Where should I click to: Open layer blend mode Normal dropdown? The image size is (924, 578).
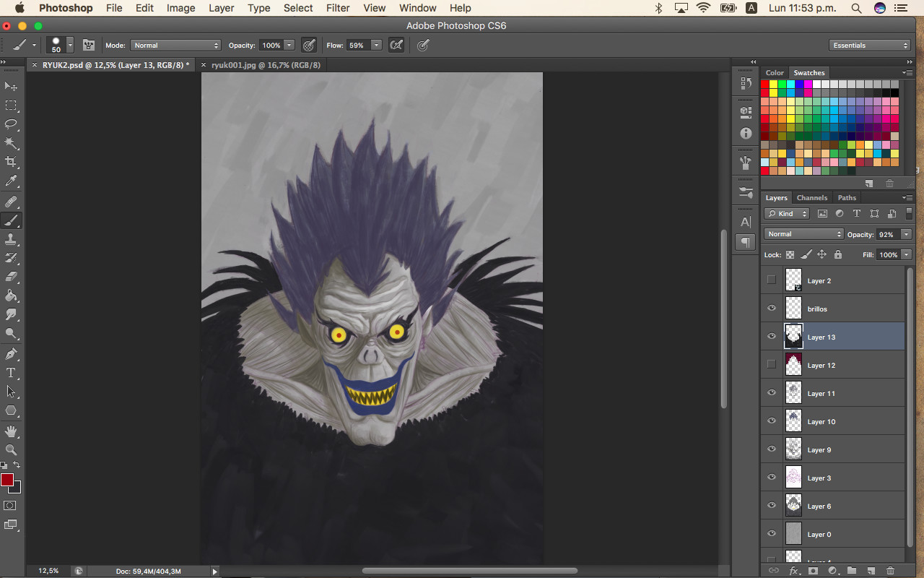[804, 234]
